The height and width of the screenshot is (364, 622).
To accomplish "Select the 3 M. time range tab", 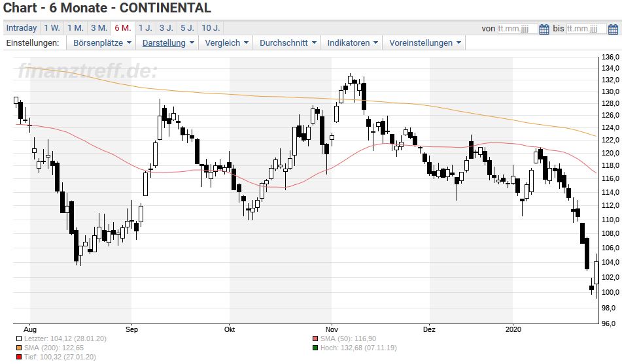I will [99, 28].
